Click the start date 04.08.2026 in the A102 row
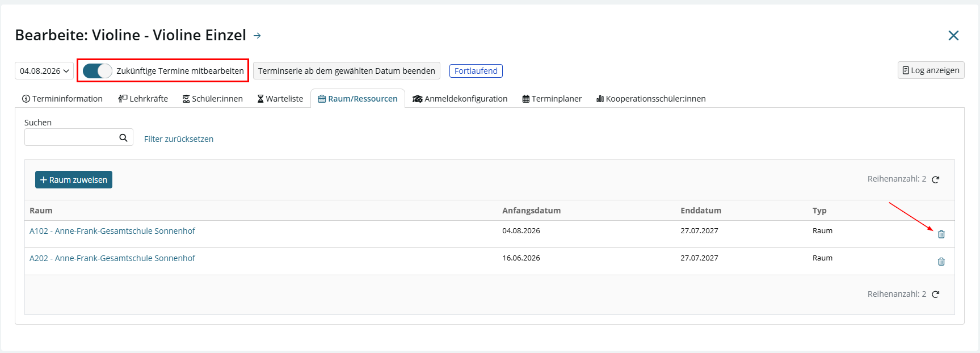This screenshot has width=980, height=353. click(521, 231)
